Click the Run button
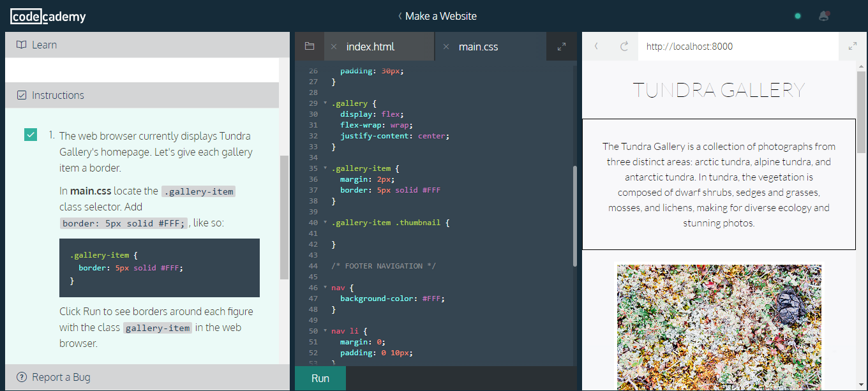Viewport: 868px width, 391px height. 320,378
